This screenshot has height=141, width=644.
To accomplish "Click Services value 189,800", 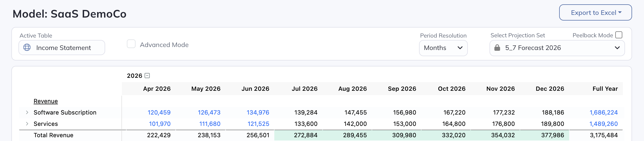I will [552, 124].
